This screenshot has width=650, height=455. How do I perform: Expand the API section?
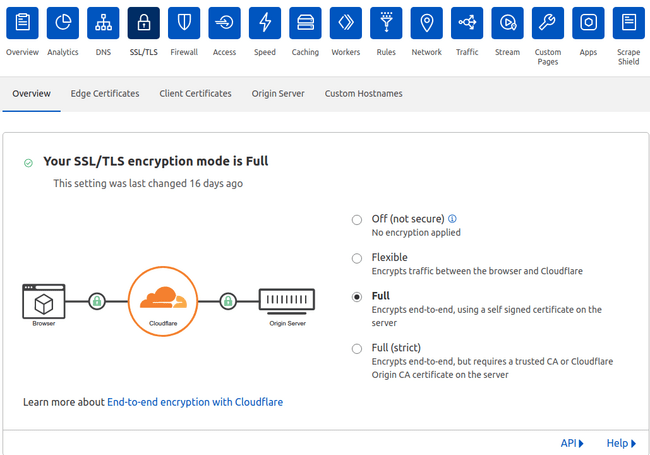point(572,443)
